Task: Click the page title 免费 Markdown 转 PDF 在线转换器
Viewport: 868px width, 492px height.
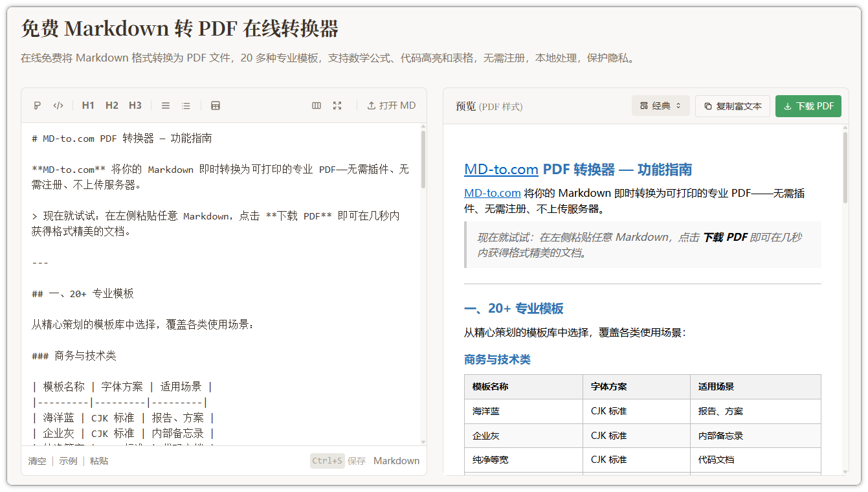Action: pyautogui.click(x=179, y=29)
